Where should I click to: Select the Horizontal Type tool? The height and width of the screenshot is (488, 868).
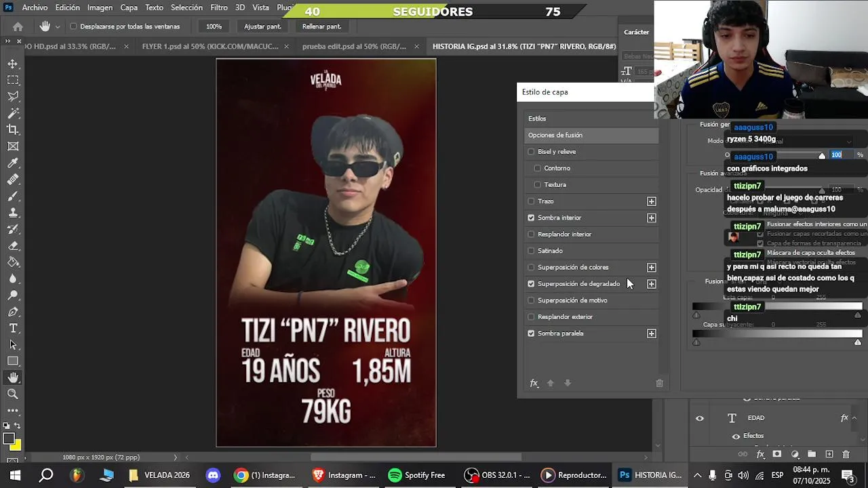pos(13,328)
